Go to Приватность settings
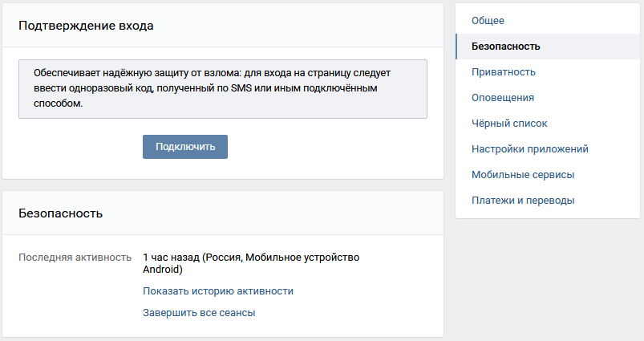Viewport: 644px width, 341px height. click(x=503, y=72)
